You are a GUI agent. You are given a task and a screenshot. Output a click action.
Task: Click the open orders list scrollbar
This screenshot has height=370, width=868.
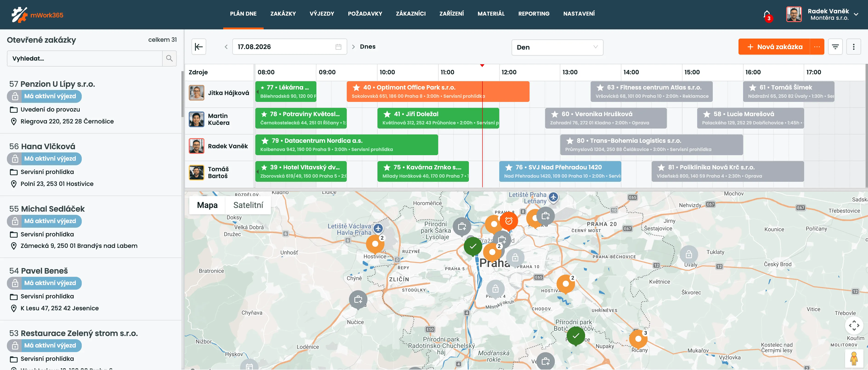tap(182, 94)
